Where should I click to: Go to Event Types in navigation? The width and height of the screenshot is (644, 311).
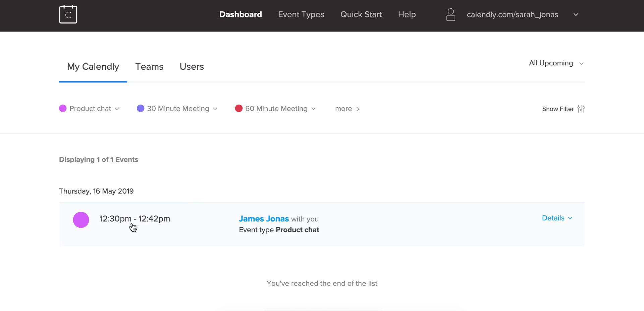click(301, 14)
